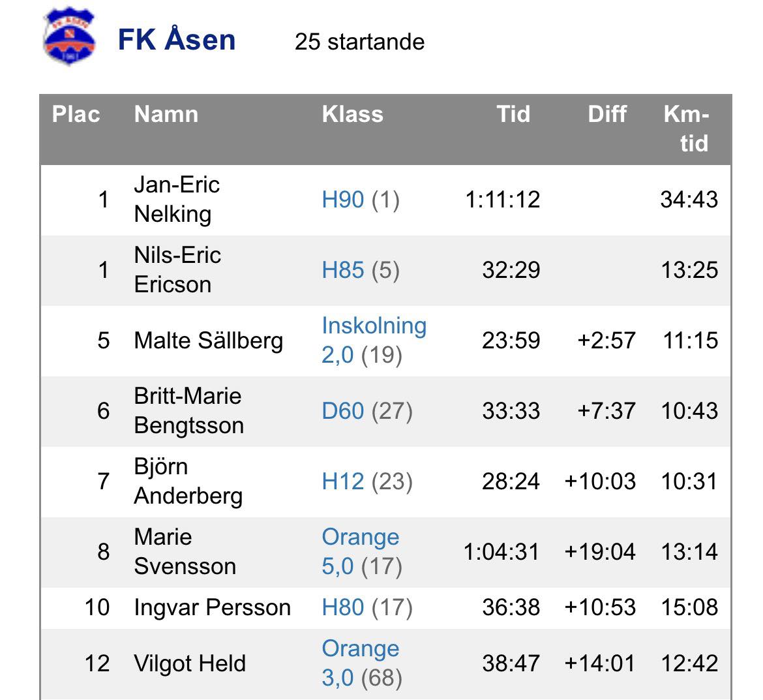Click the Tid column header
Viewport: 763px width, 700px height.
[513, 115]
